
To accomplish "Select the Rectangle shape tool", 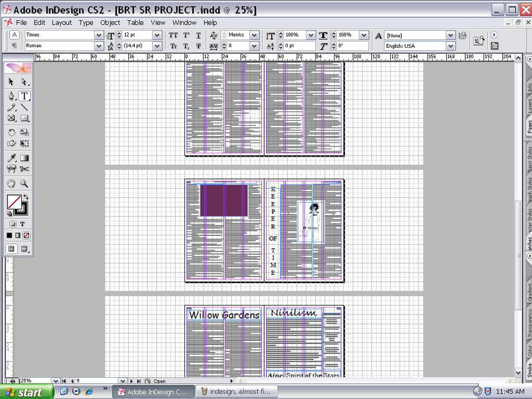I will (24, 118).
